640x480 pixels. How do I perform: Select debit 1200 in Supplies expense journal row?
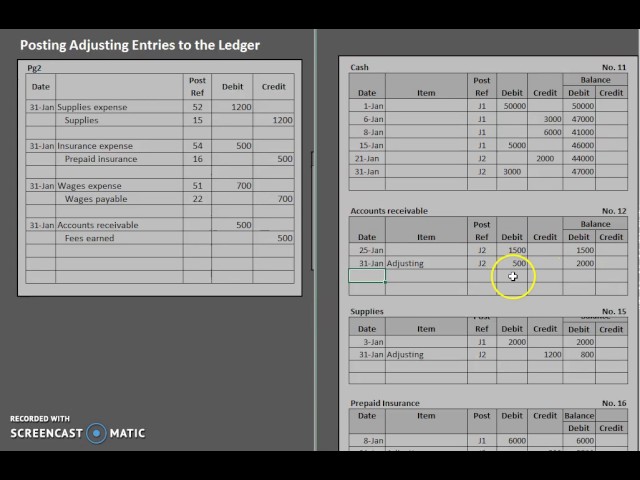232,107
